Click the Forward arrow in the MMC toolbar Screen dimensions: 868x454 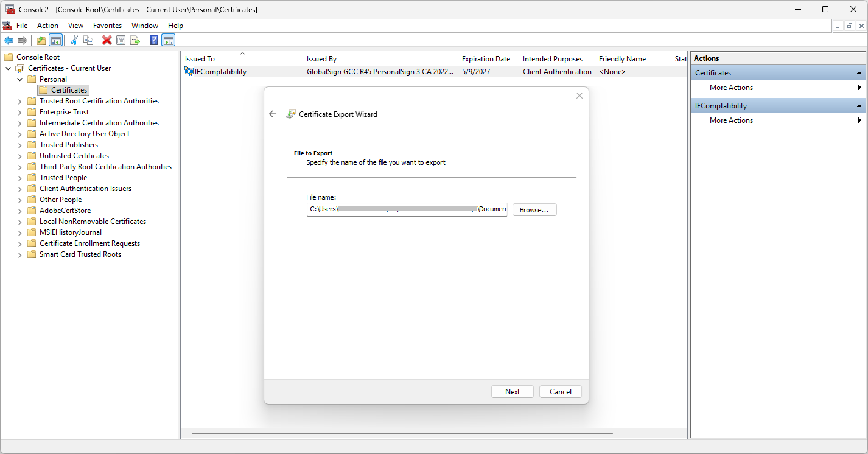[23, 40]
